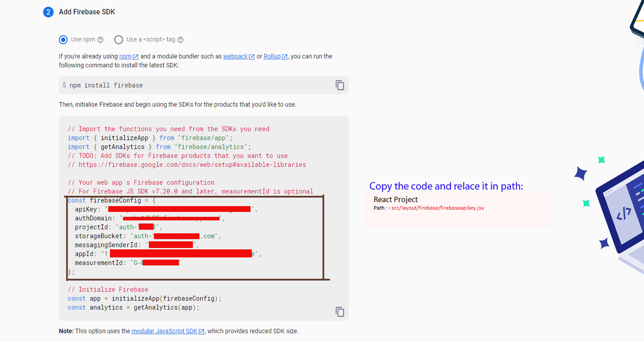Click external icon after modular JavaScript SDK
The width and height of the screenshot is (644, 342).
click(x=202, y=331)
